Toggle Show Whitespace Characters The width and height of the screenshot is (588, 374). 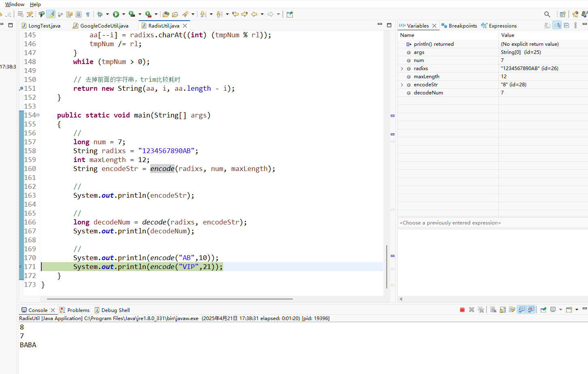[87, 14]
